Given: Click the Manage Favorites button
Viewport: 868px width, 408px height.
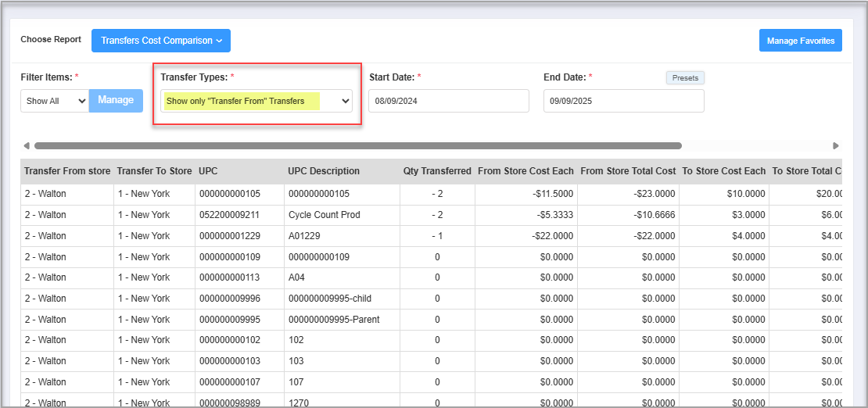Looking at the screenshot, I should pyautogui.click(x=800, y=41).
